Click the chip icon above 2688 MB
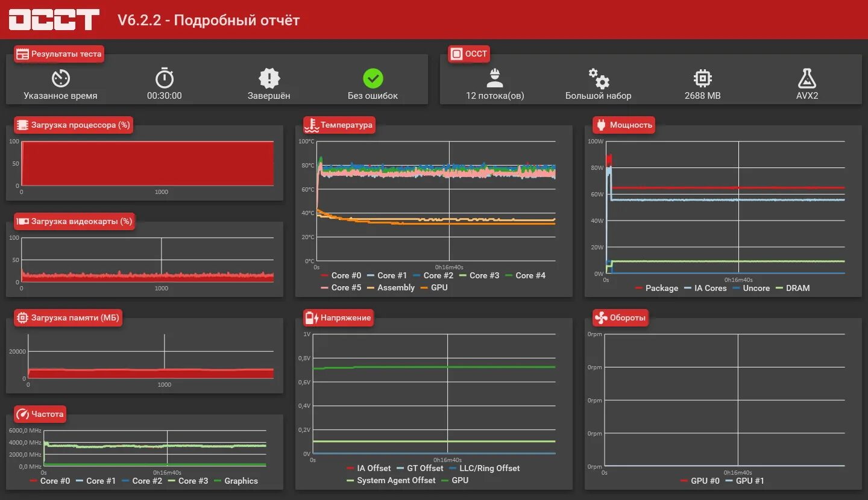This screenshot has width=868, height=500. coord(702,78)
